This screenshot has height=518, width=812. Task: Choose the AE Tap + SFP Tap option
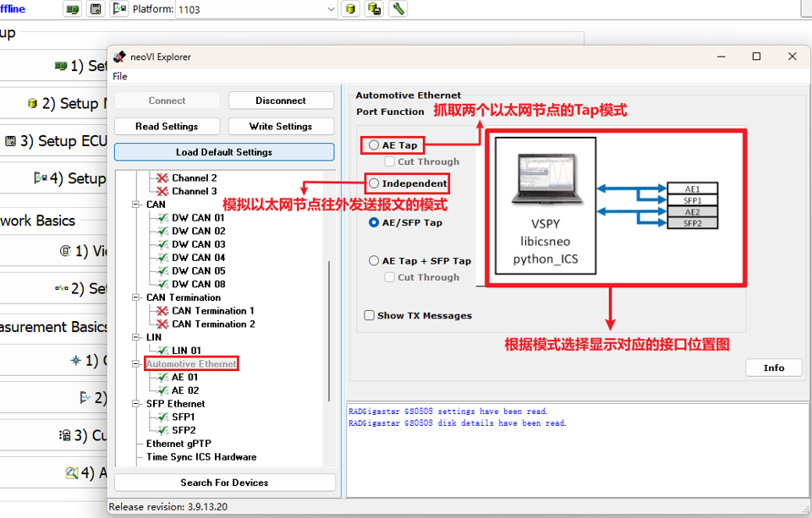[x=374, y=261]
